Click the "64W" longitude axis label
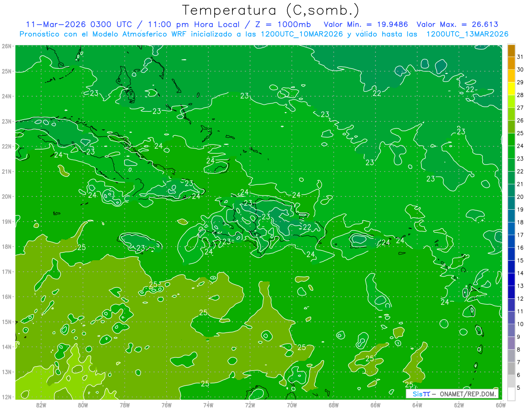This screenshot has height=411, width=532. pos(417,405)
